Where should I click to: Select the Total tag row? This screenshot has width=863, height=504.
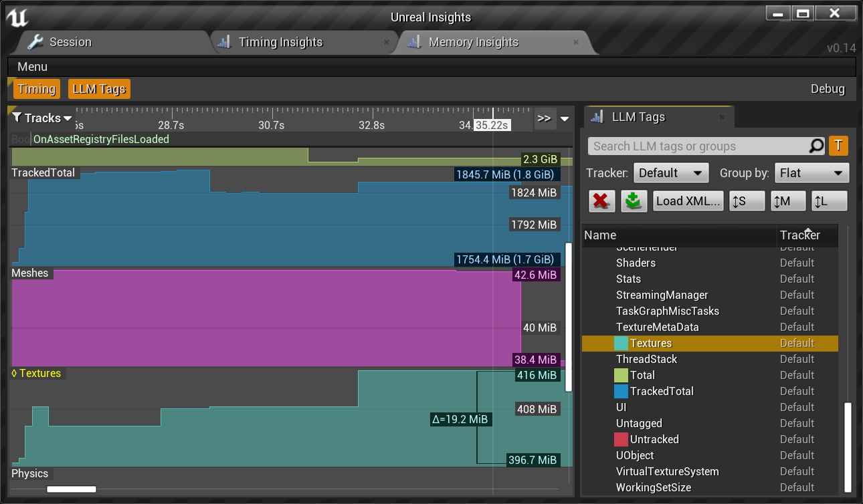710,376
